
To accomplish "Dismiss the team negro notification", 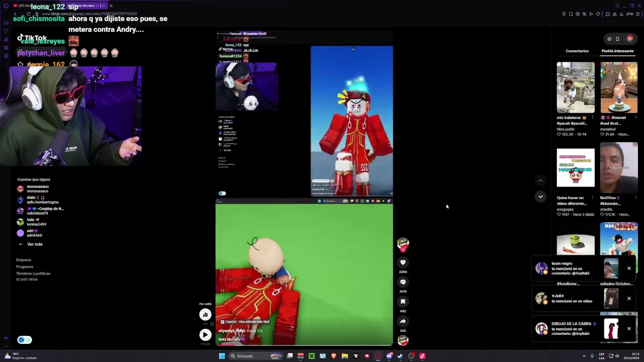I will click(x=629, y=268).
